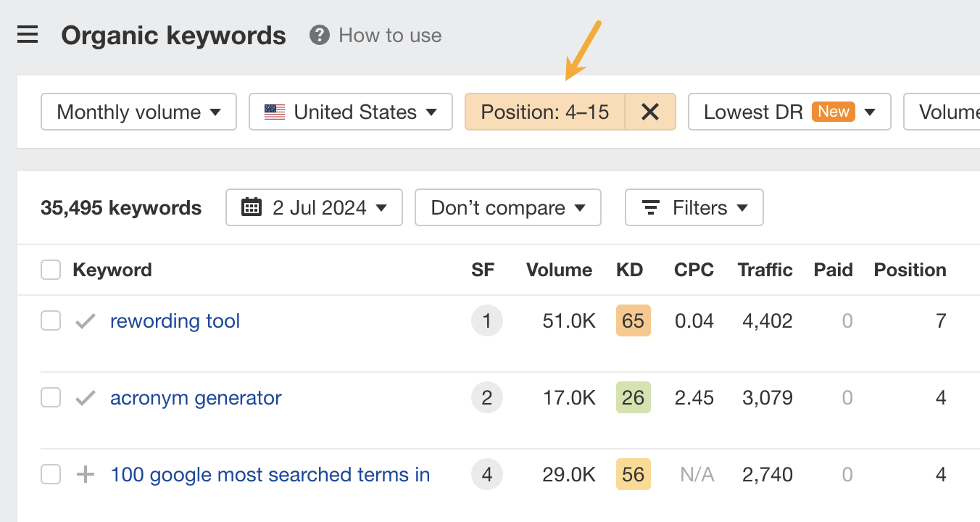Check the checkbox for the rewording tool row
The width and height of the screenshot is (980, 522).
tap(51, 320)
